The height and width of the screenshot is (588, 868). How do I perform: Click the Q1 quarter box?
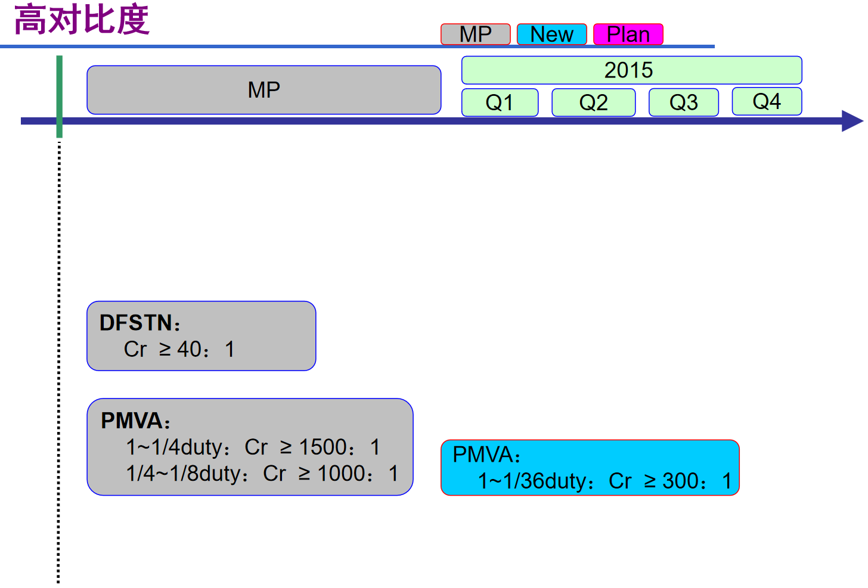(x=500, y=102)
